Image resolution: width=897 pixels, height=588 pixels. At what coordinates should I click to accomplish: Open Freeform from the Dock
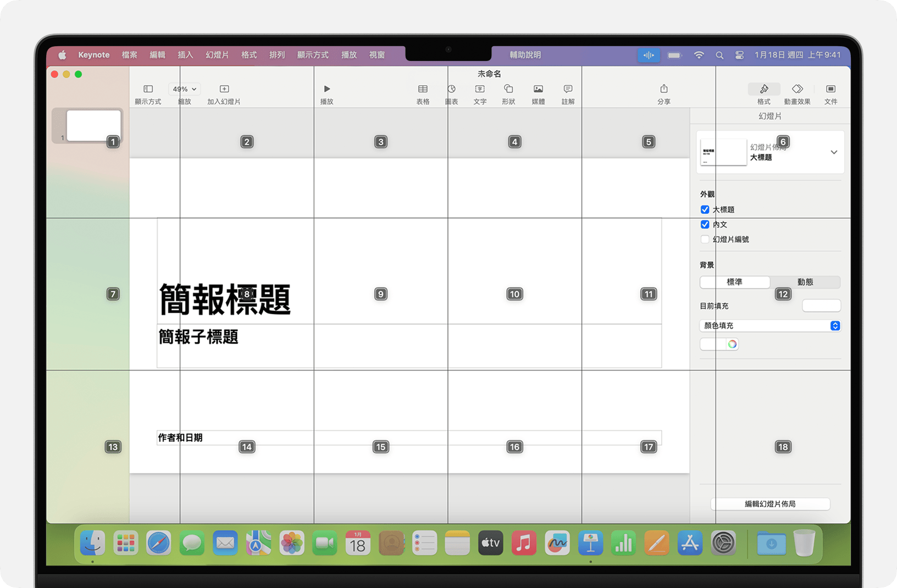pyautogui.click(x=557, y=543)
